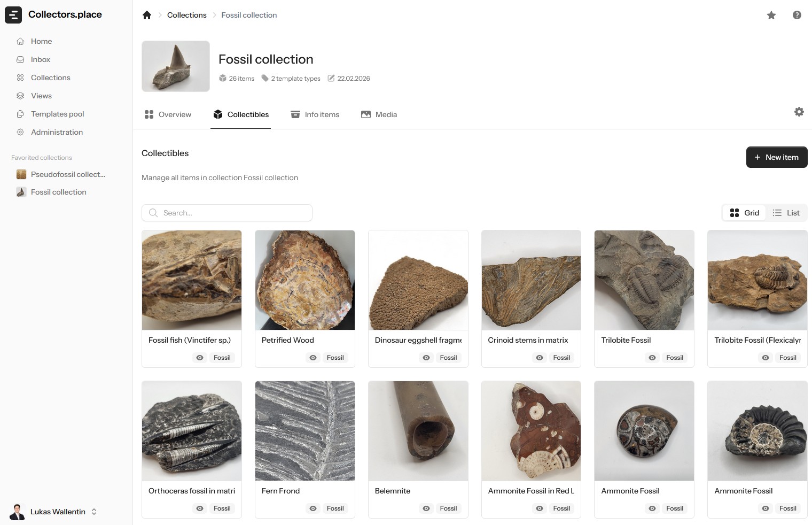The width and height of the screenshot is (812, 525).
Task: Click the Home icon in the breadcrumb
Action: (x=147, y=15)
